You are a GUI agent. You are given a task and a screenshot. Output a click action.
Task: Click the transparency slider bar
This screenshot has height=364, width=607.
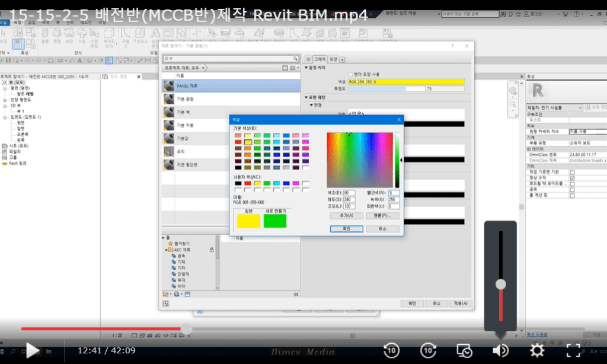pyautogui.click(x=386, y=89)
